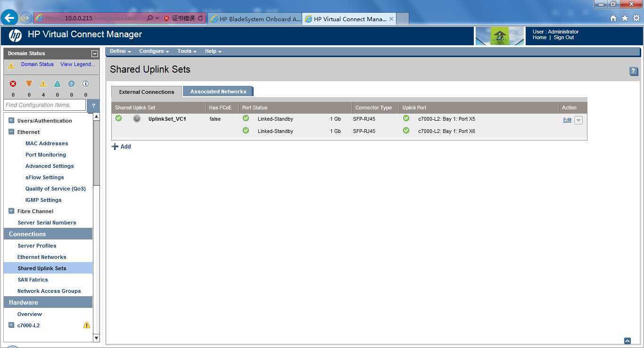Click browser forward arrow button

click(25, 18)
